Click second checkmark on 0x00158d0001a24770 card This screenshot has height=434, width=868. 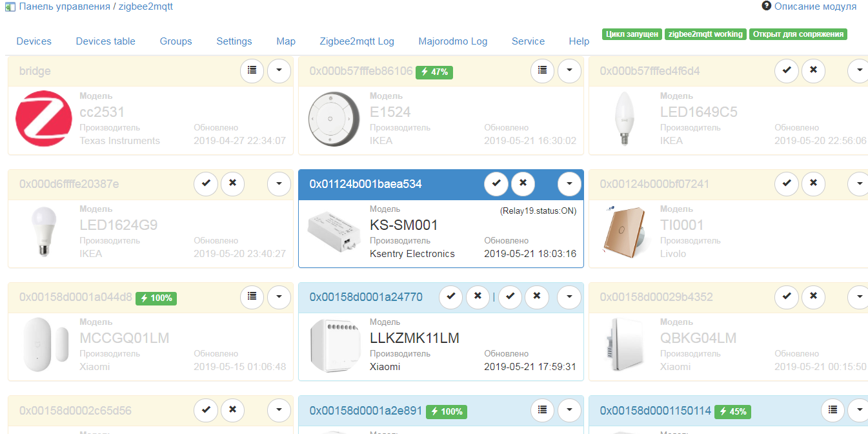pyautogui.click(x=510, y=296)
